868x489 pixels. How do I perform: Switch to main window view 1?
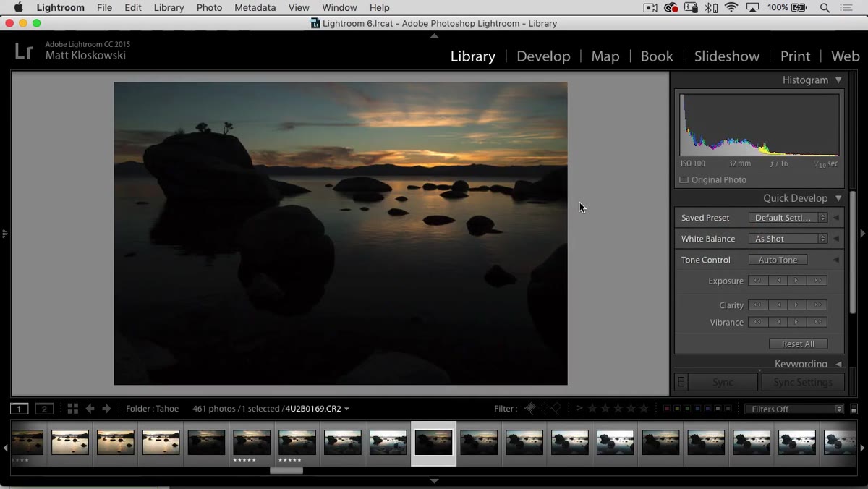19,409
